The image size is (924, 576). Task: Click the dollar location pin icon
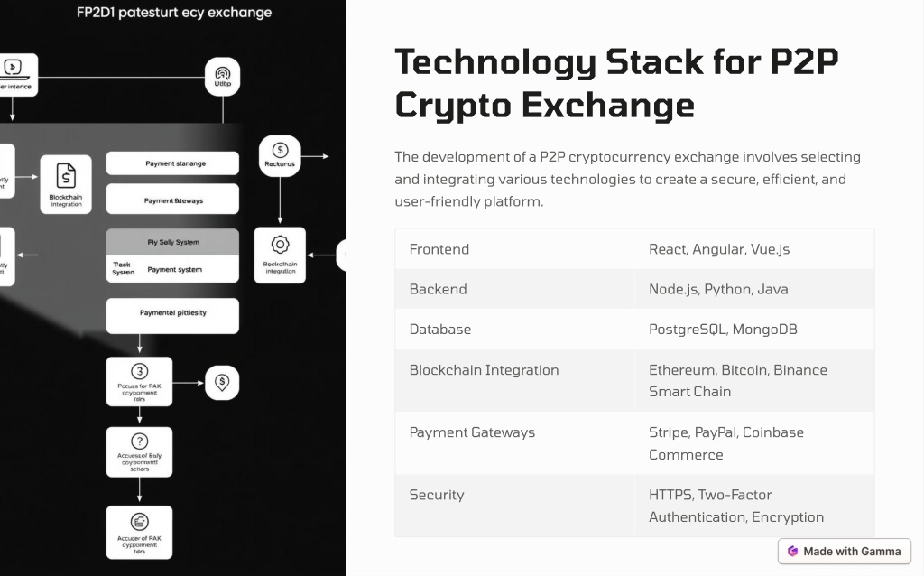pyautogui.click(x=222, y=382)
